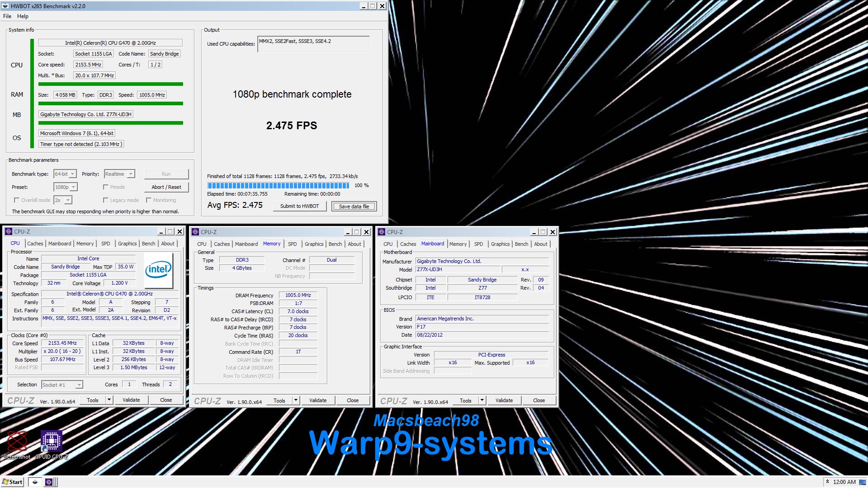
Task: Click Validate in the CPU-Z Mainboard window
Action: click(504, 400)
